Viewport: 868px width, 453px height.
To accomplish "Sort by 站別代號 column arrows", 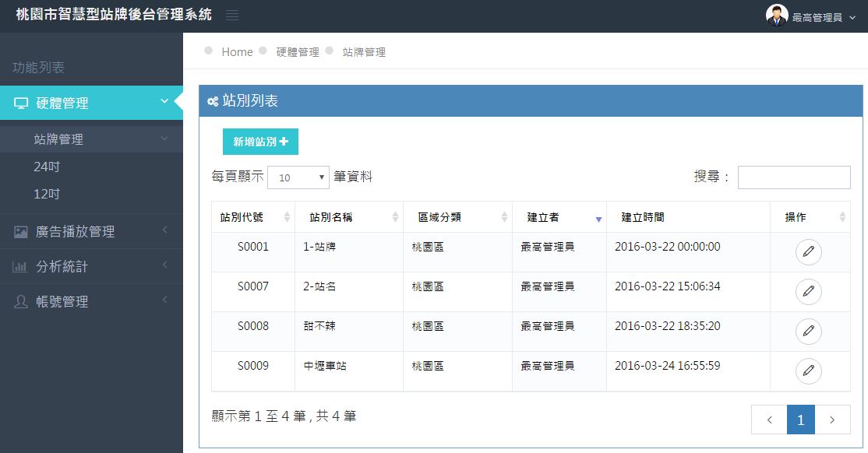I will pos(287,217).
